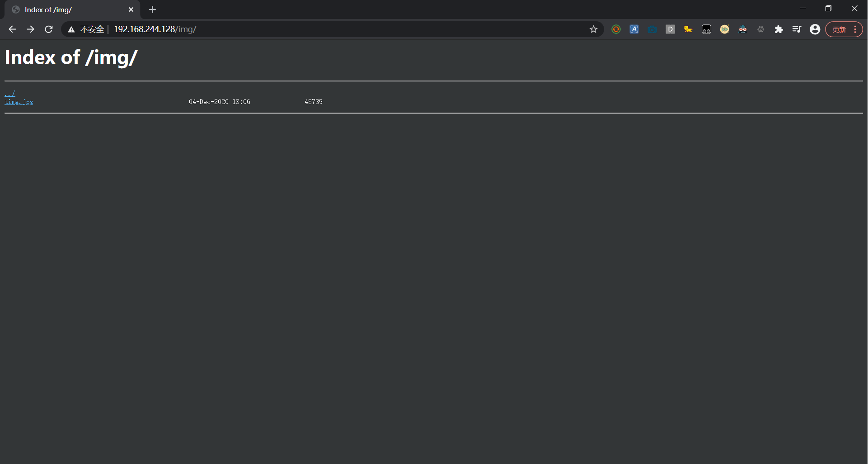Click the file size 48789
This screenshot has width=868, height=464.
pos(314,102)
